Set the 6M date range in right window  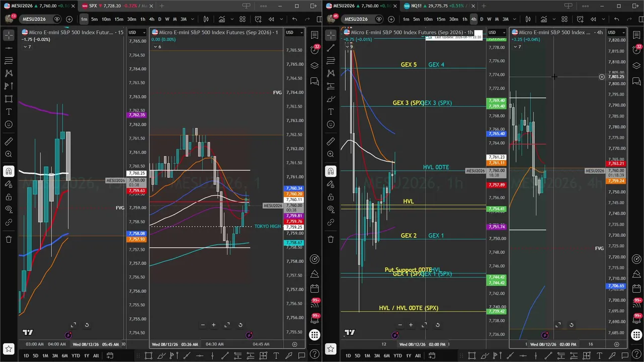[386, 355]
